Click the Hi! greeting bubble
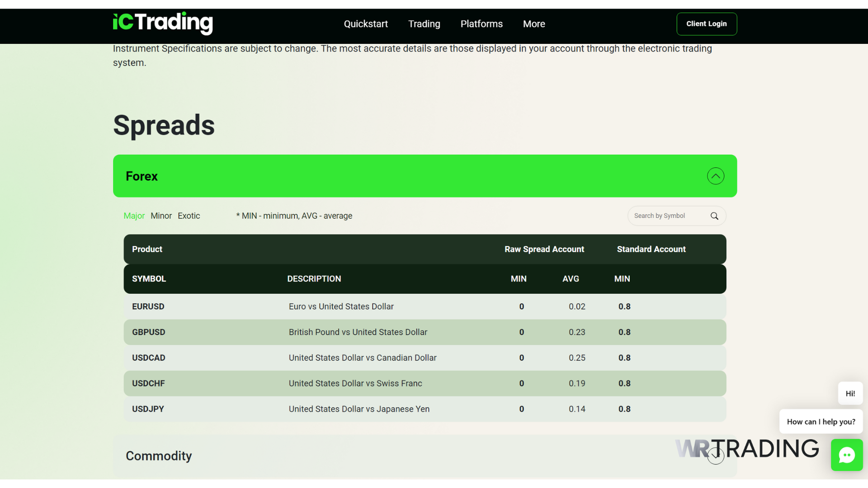868x488 pixels. pos(850,393)
